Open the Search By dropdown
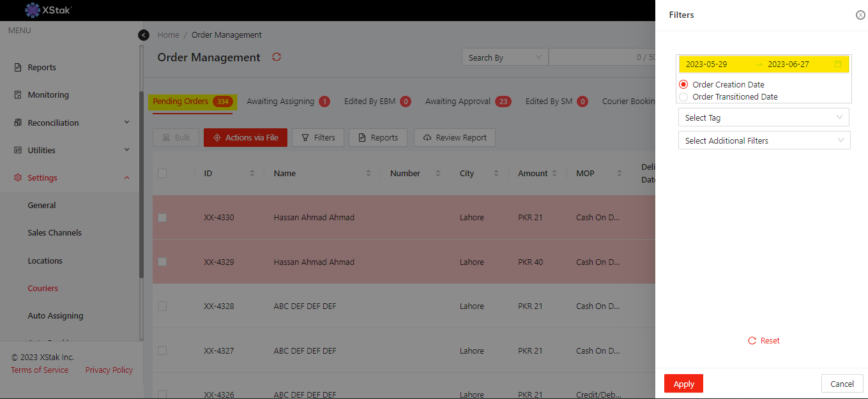The height and width of the screenshot is (399, 868). (x=505, y=57)
